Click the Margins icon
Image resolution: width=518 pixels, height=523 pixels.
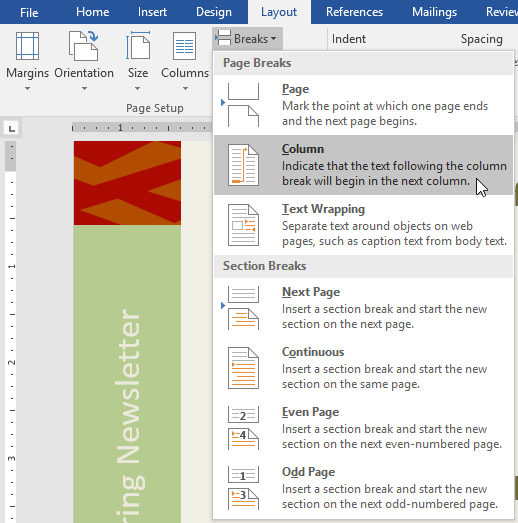(27, 46)
